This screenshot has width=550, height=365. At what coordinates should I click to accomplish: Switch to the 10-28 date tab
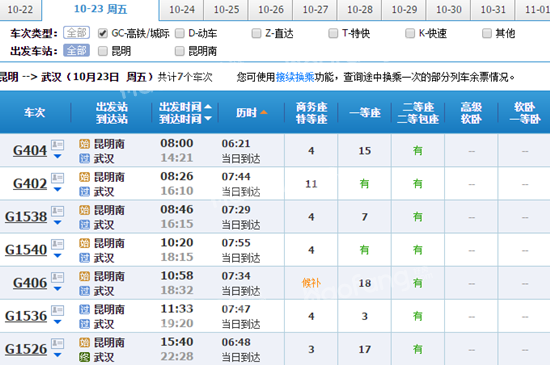tap(360, 9)
